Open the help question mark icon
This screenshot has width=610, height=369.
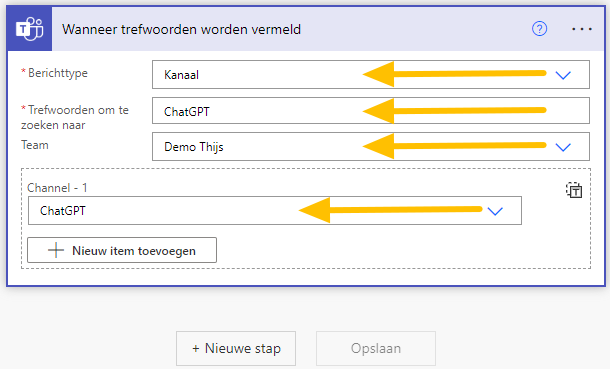(x=539, y=29)
